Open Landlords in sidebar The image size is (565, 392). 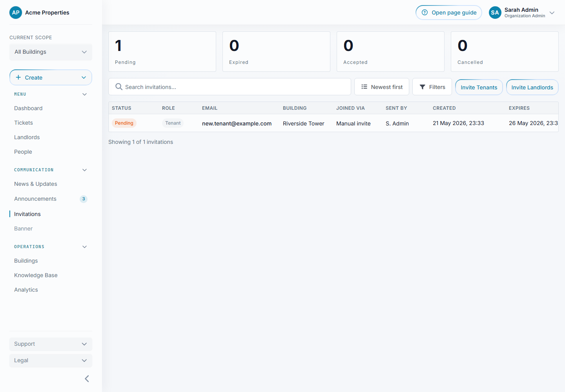coord(27,137)
